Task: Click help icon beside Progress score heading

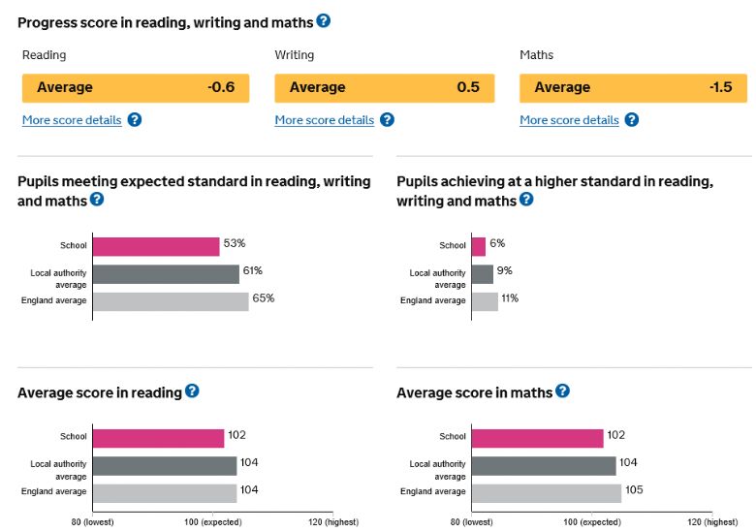Action: pos(323,20)
